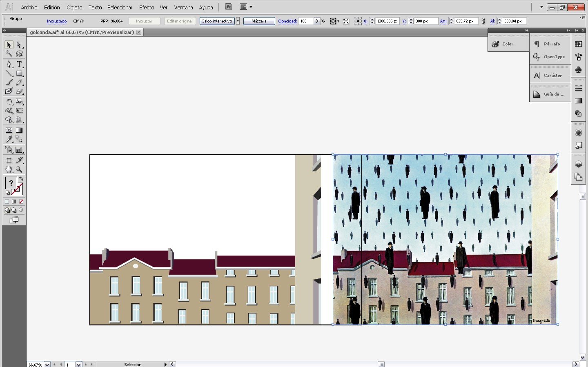
Task: Select the Free Transform tool
Action: click(19, 111)
